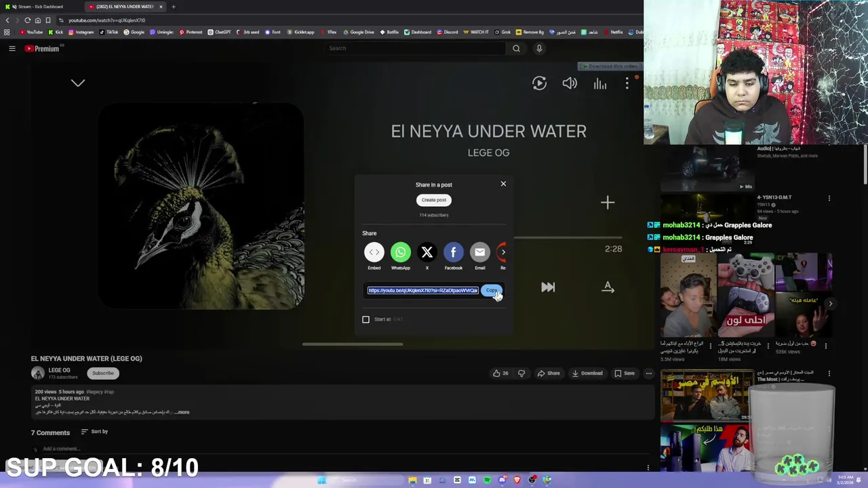Click the Embed share icon
The image size is (868, 488).
[374, 252]
